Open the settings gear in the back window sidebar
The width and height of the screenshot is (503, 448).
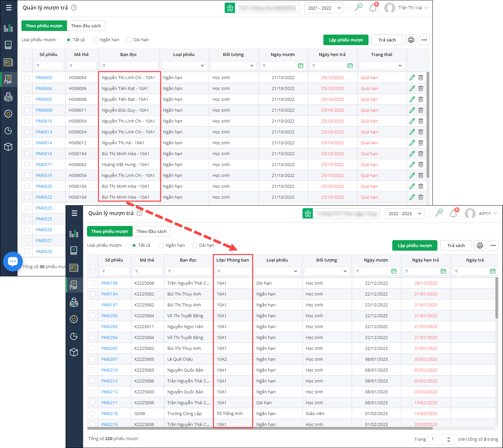coord(8,114)
